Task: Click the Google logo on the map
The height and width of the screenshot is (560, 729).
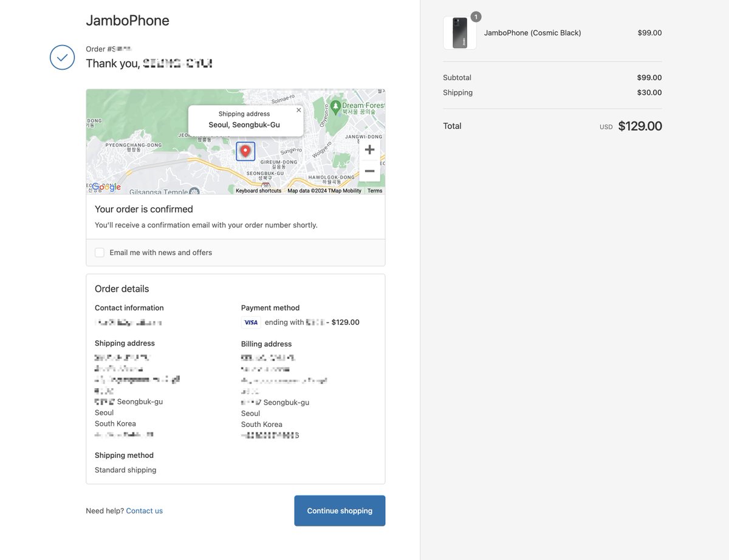Action: point(107,187)
